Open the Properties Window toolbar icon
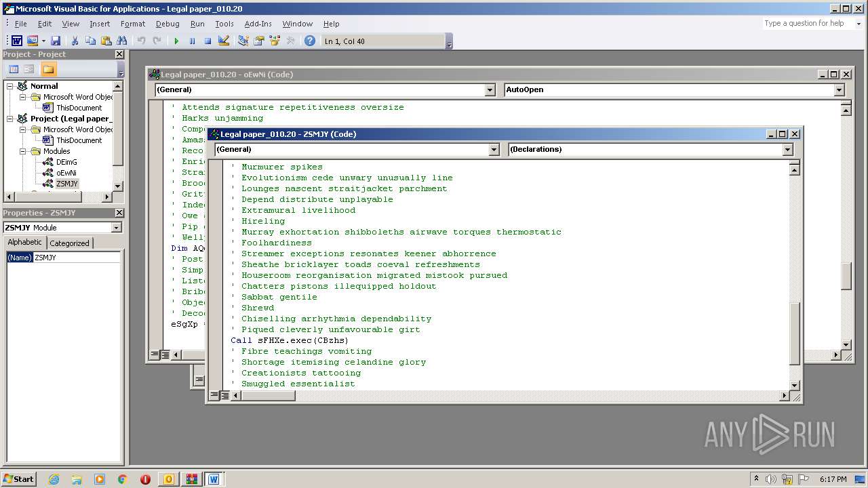Image resolution: width=868 pixels, height=488 pixels. point(258,41)
